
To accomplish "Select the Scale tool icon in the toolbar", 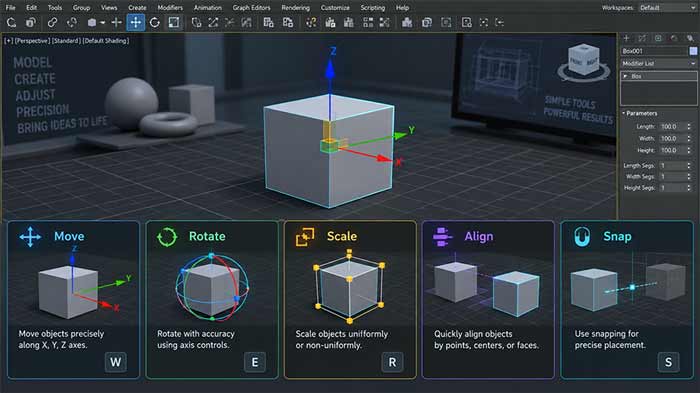I will (x=174, y=22).
